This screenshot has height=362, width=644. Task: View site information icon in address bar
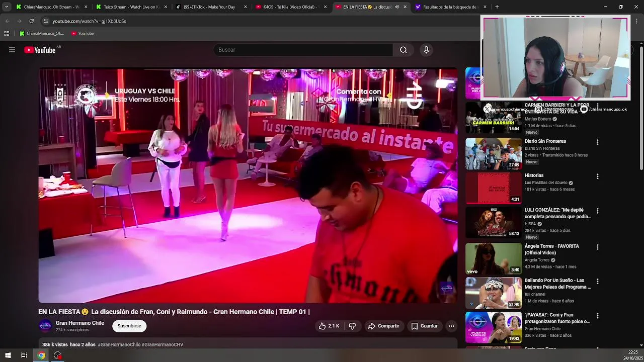point(46,21)
